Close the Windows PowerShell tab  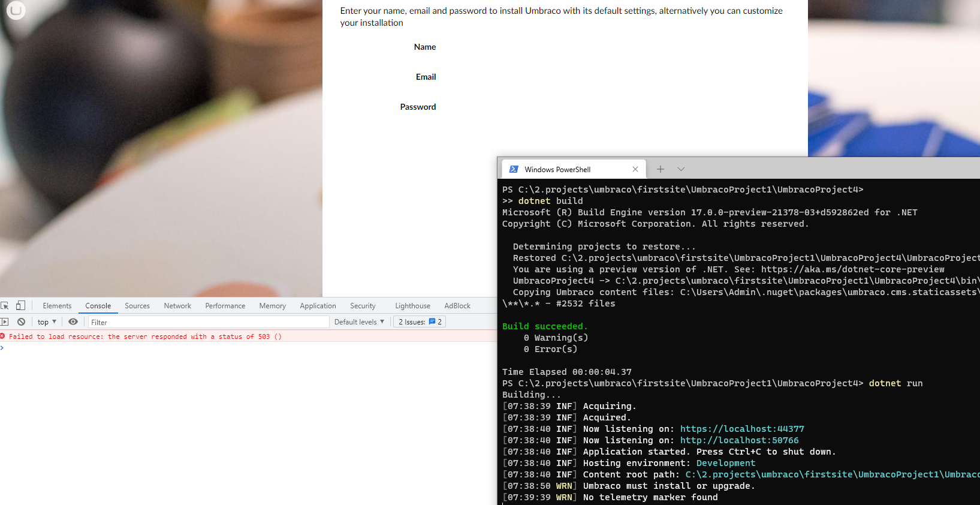pos(635,169)
